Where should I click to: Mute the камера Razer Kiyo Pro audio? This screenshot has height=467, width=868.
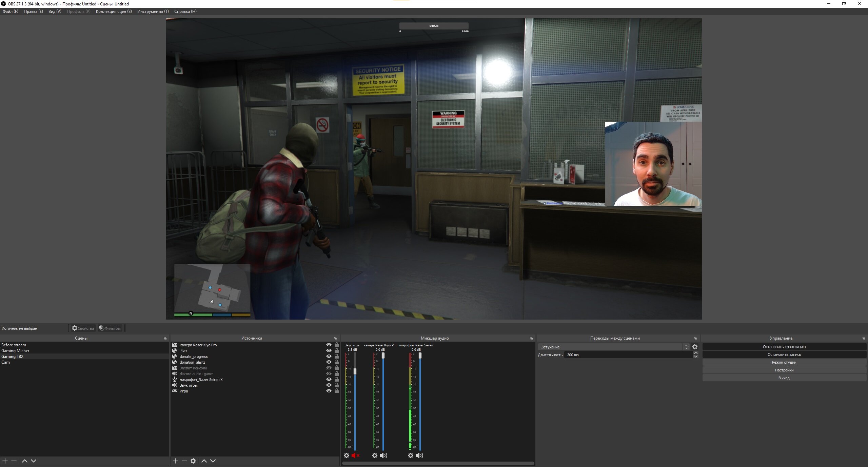coord(383,455)
